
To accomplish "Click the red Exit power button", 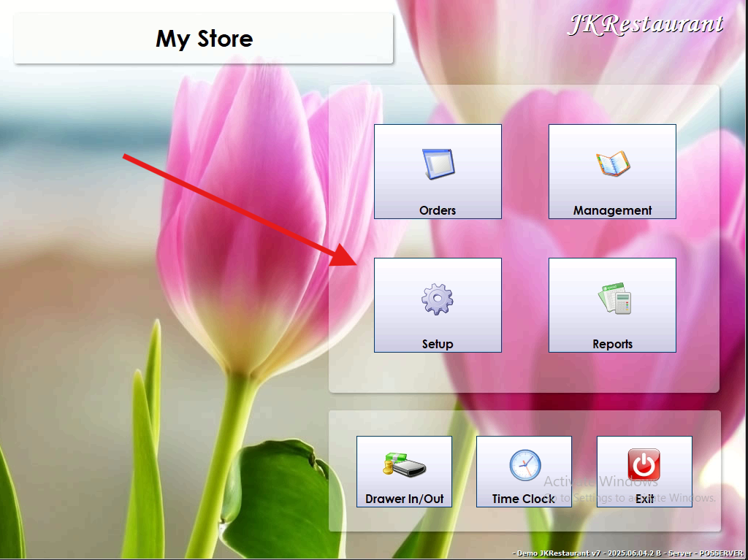I will click(644, 471).
